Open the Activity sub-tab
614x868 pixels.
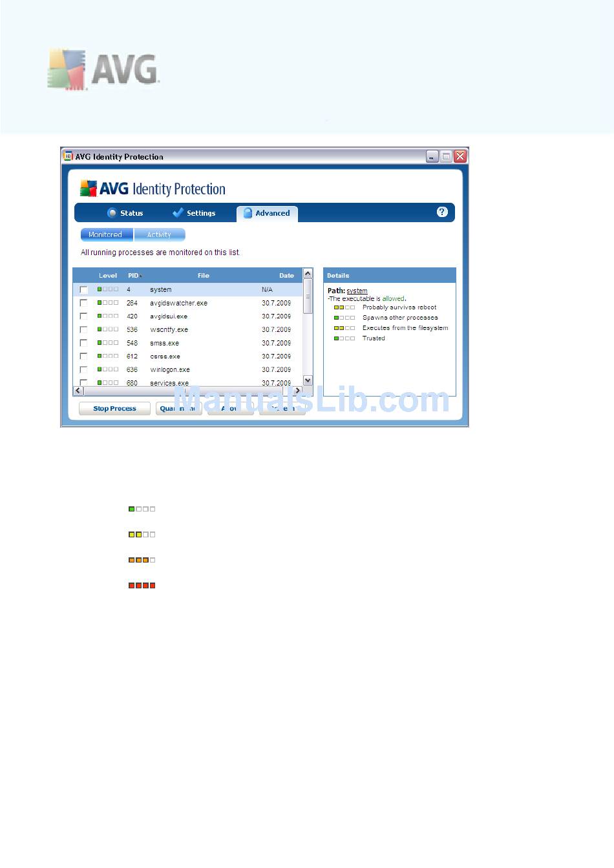pos(159,234)
